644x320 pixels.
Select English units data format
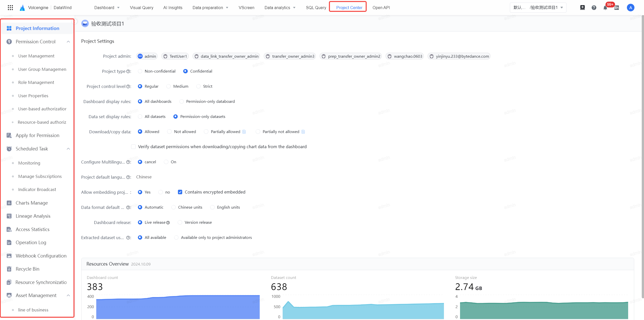pos(212,207)
